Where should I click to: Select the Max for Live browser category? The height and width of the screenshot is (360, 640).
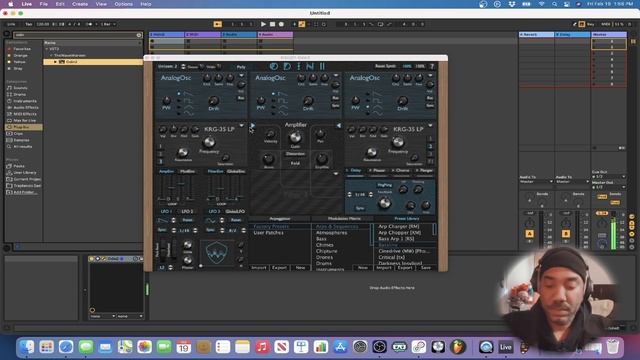[x=24, y=120]
